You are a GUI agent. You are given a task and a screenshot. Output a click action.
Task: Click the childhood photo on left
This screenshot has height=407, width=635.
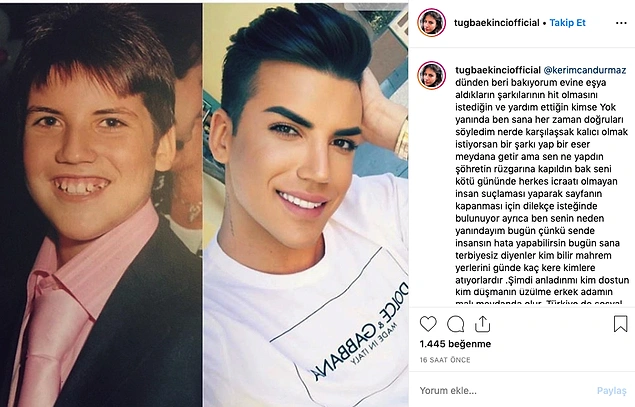click(101, 205)
